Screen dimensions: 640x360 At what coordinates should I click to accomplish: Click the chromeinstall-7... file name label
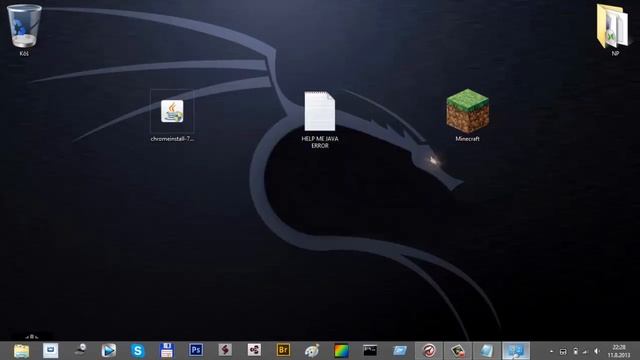pos(172,139)
